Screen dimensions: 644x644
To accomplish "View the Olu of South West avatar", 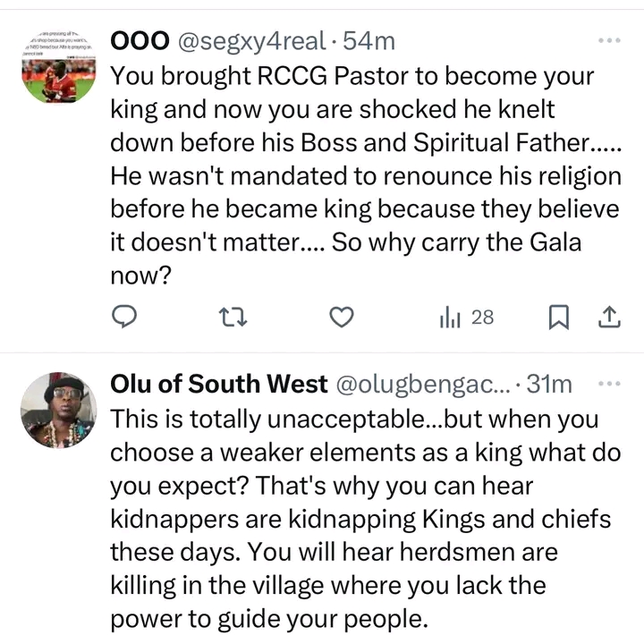I will point(58,409).
